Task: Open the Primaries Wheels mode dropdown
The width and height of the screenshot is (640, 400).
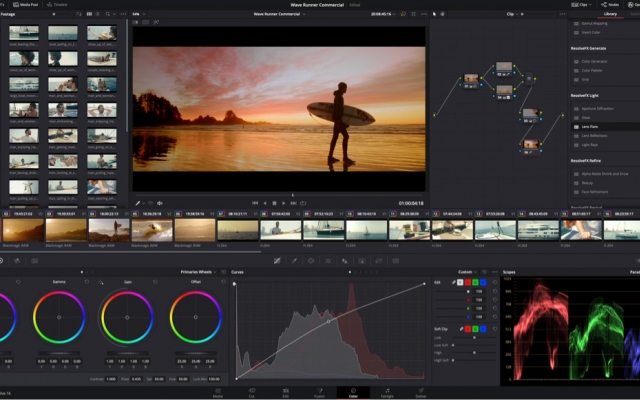Action: pos(198,272)
